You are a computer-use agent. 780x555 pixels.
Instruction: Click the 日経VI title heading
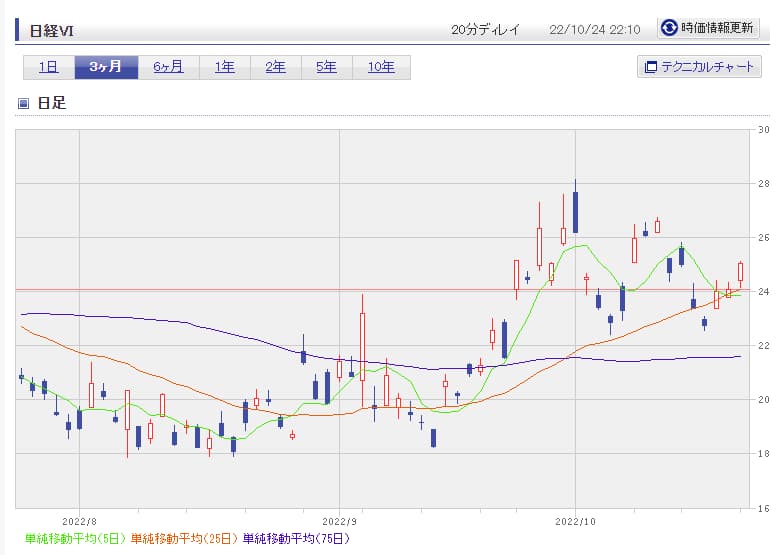pos(52,30)
